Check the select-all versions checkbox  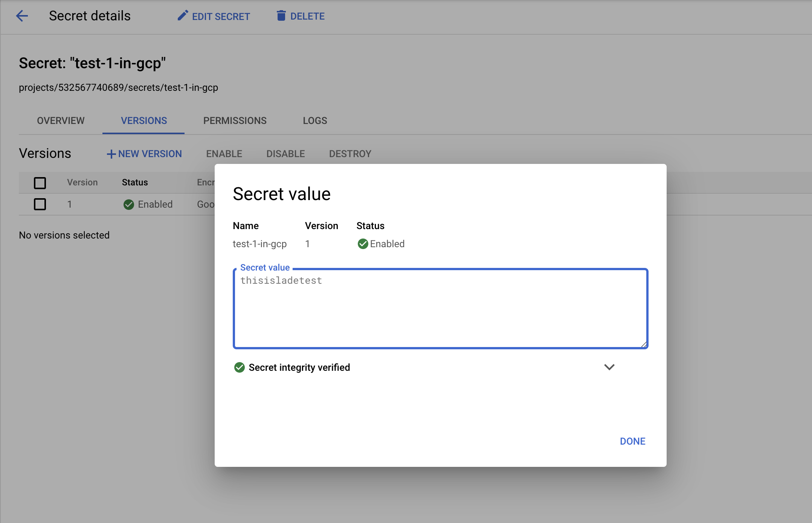[x=40, y=183]
